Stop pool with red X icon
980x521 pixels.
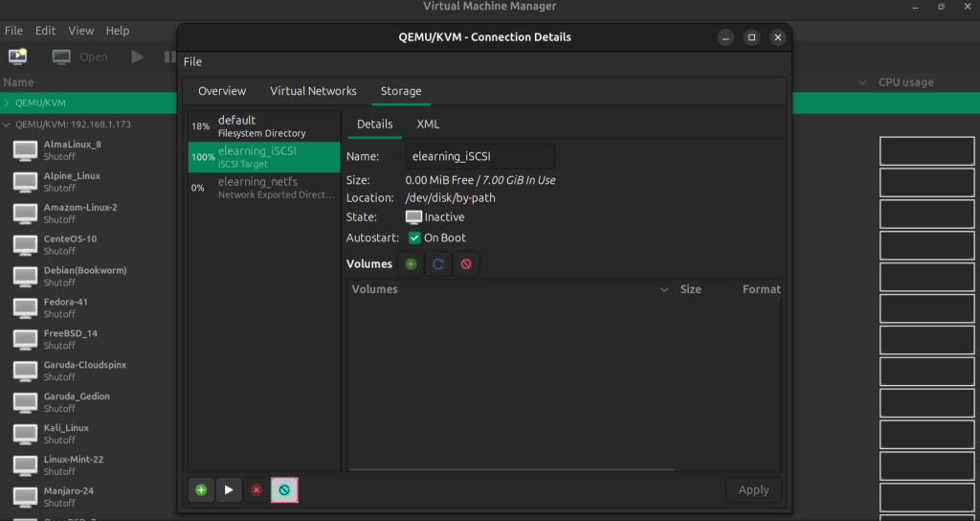click(x=256, y=490)
